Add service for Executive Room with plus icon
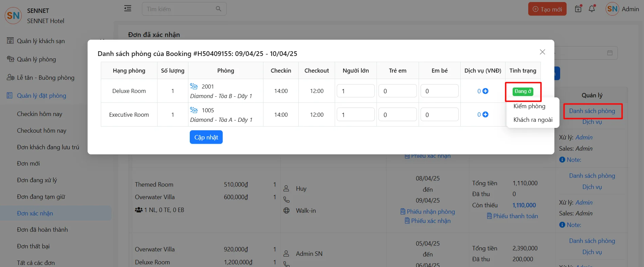Image resolution: width=644 pixels, height=267 pixels. (x=485, y=115)
